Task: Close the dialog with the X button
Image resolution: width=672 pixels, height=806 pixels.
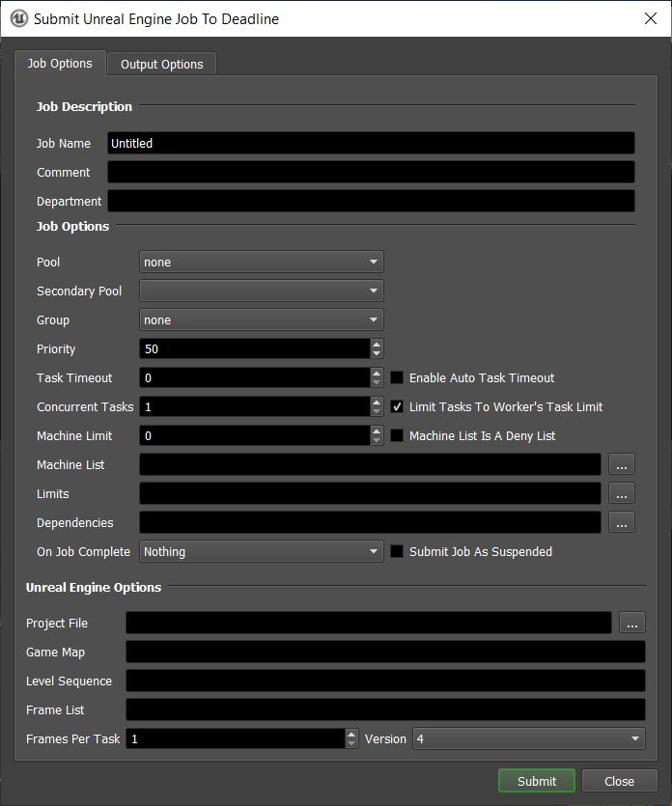Action: pyautogui.click(x=651, y=18)
